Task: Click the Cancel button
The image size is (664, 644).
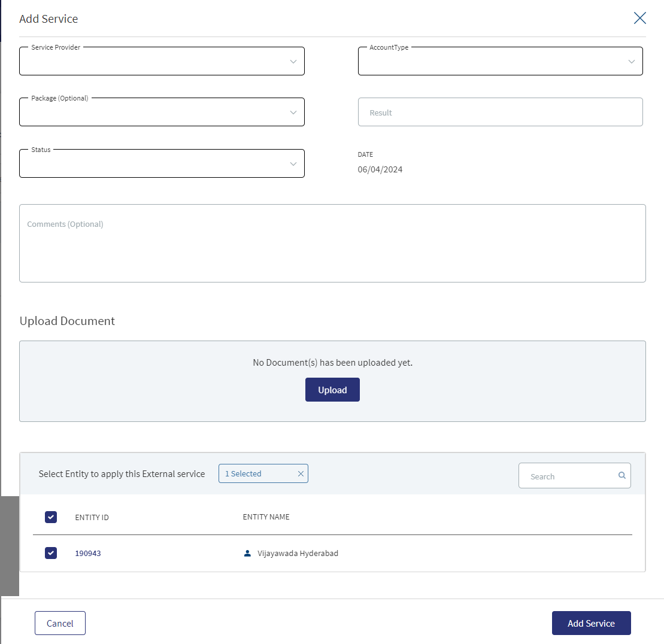Action: [60, 623]
